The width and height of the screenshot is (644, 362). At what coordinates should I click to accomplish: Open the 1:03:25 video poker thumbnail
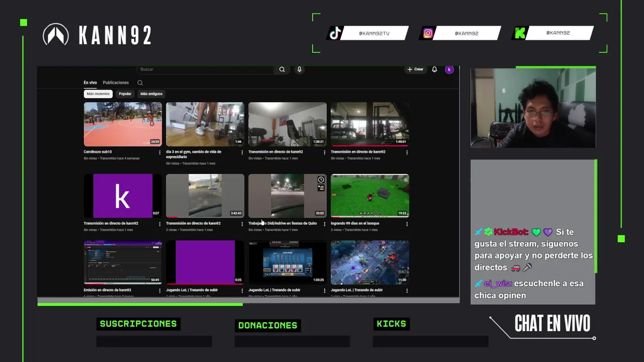point(287,262)
